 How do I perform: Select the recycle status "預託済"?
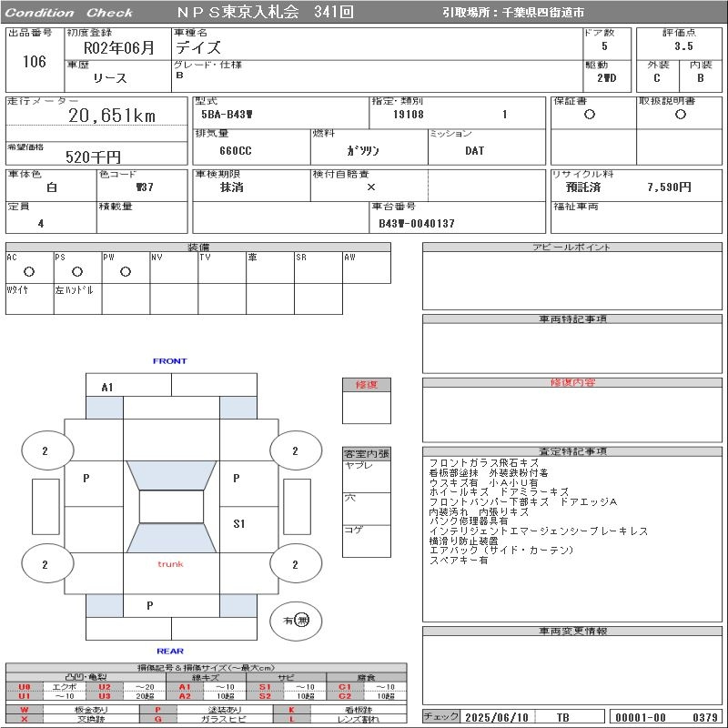(x=583, y=187)
